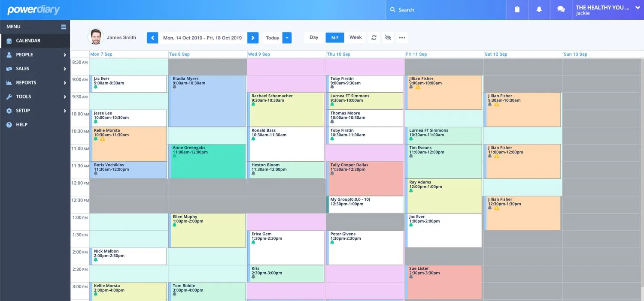Open the Today dropdown arrow

[x=287, y=37]
